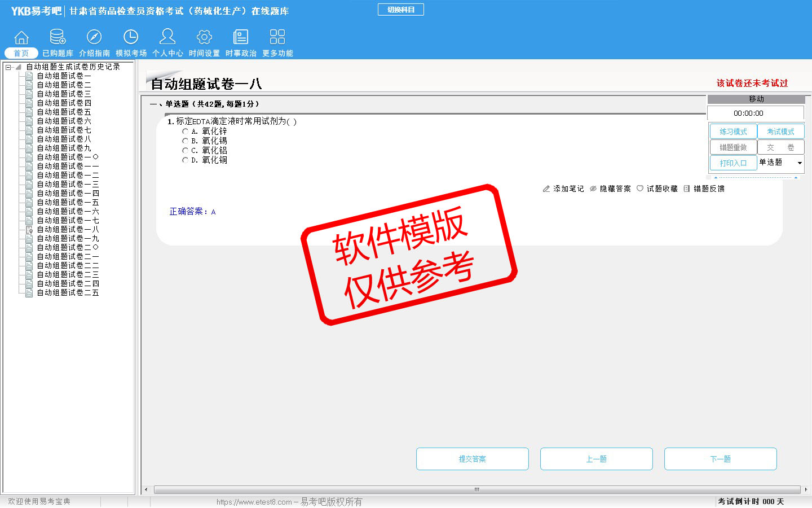Viewport: 812px width, 508px height.
Task: Click the 首页 home icon
Action: pos(21,38)
